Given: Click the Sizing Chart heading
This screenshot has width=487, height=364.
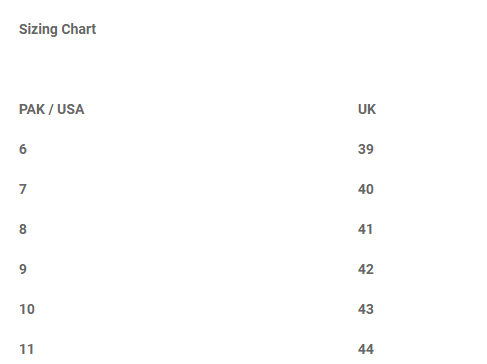Looking at the screenshot, I should click(57, 30).
